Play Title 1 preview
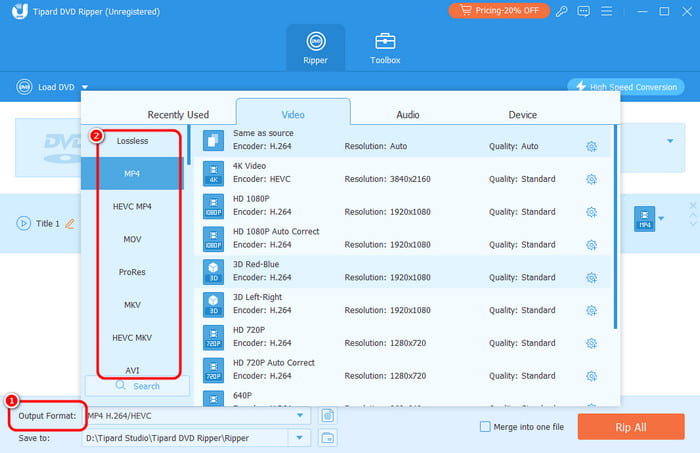 coord(23,223)
